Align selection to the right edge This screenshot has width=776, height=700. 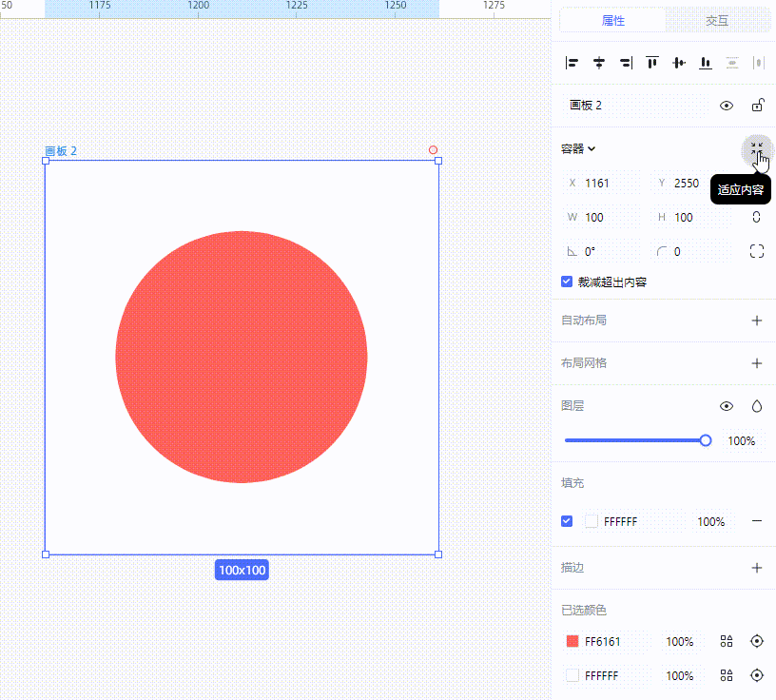pos(626,63)
